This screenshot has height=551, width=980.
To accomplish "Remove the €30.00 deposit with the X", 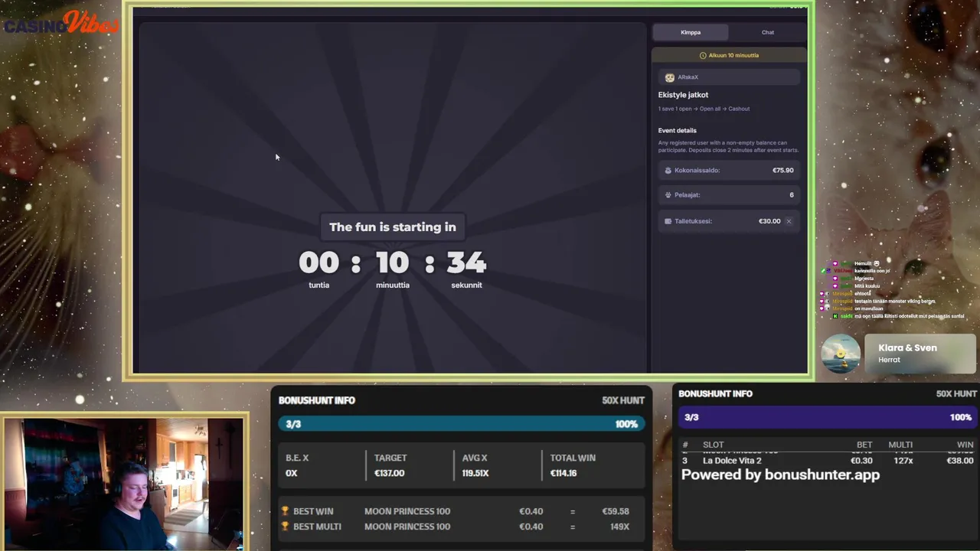I will click(789, 221).
